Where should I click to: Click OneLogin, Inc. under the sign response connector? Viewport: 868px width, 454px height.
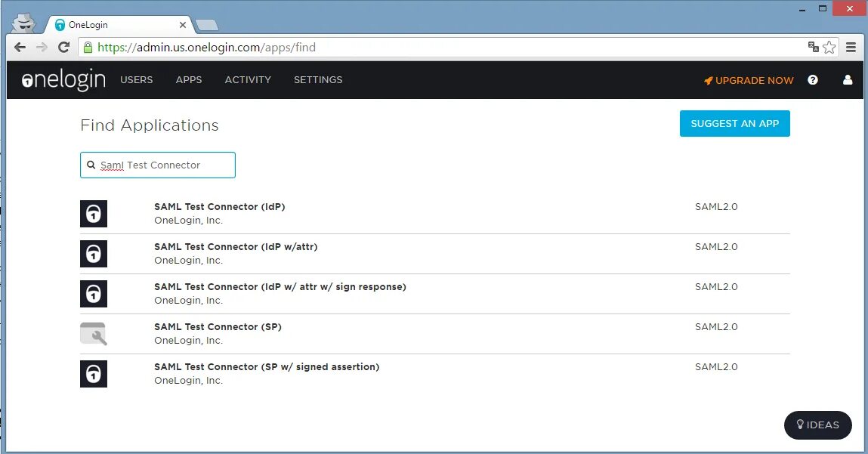189,301
